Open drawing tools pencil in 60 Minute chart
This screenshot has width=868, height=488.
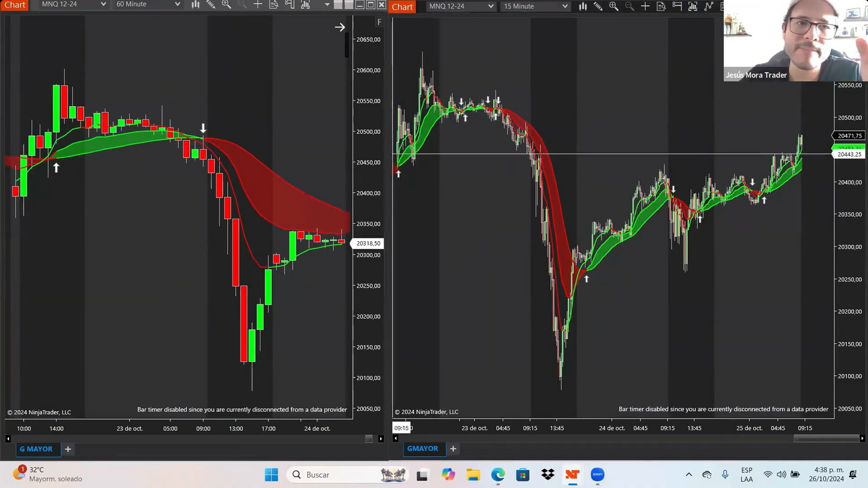tap(211, 4)
